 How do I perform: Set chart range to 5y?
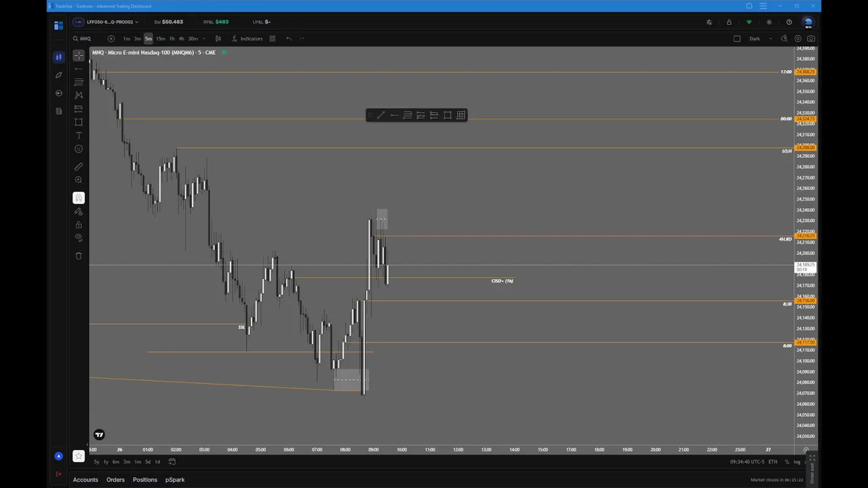coord(96,462)
